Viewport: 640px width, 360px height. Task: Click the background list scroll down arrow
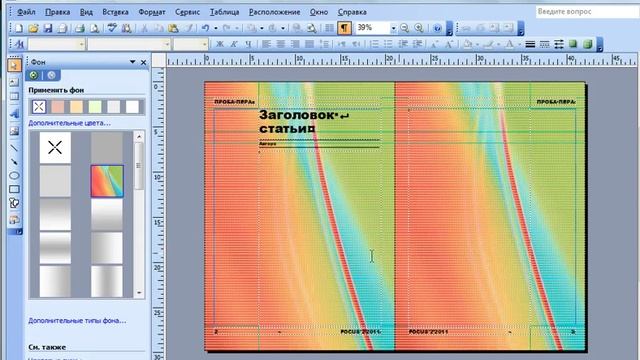pyautogui.click(x=139, y=293)
